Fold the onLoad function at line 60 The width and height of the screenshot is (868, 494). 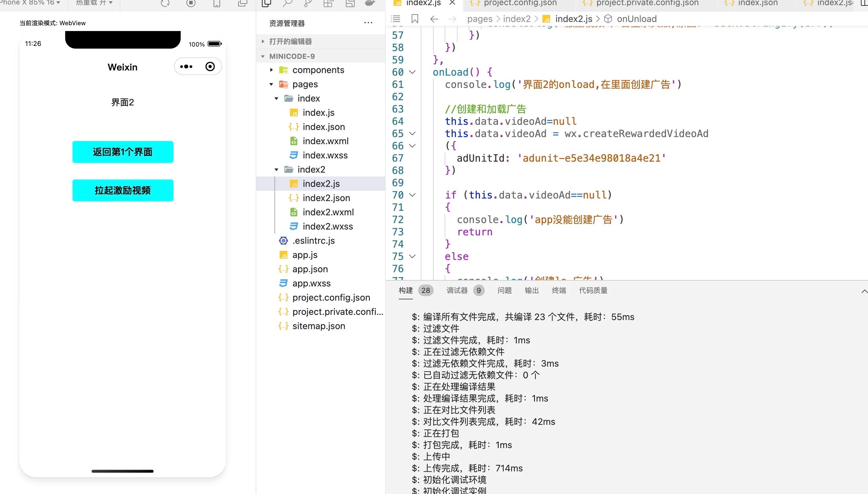412,72
